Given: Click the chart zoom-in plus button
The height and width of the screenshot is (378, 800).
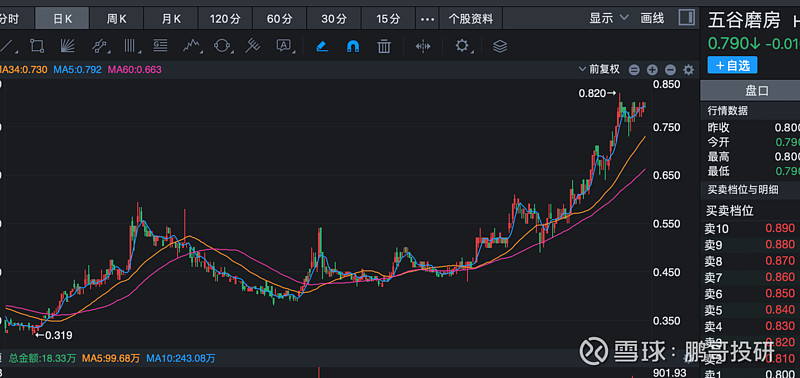Looking at the screenshot, I should pyautogui.click(x=652, y=70).
